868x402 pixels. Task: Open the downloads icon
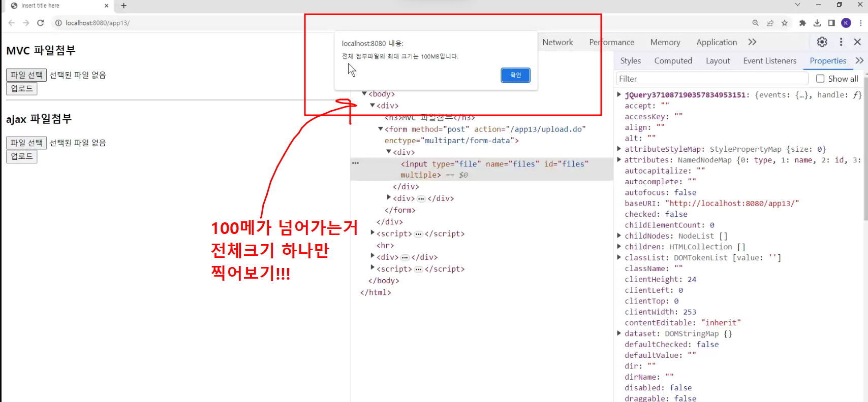[x=817, y=23]
